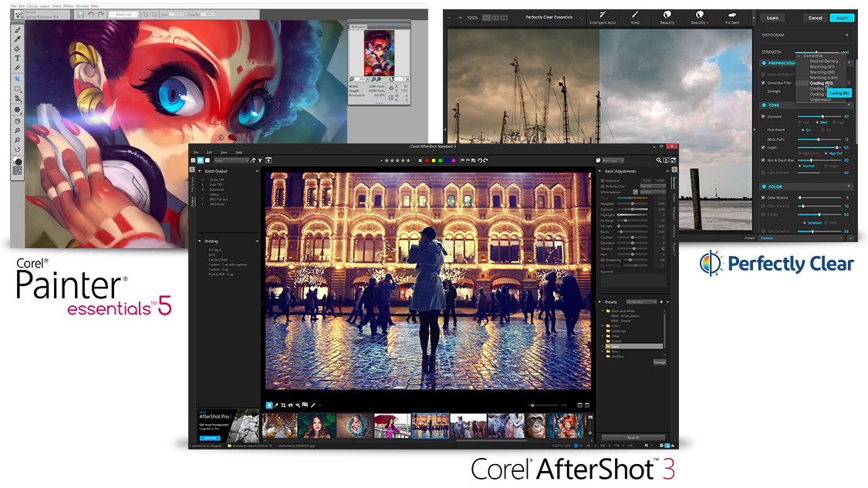Select the On option for Face Aware
Image resolution: width=868 pixels, height=488 pixels.
806,130
